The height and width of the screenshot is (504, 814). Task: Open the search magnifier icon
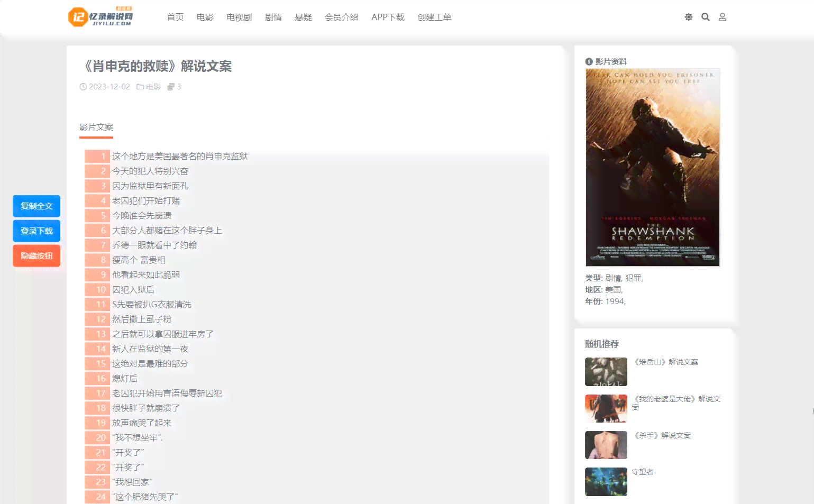pos(706,17)
